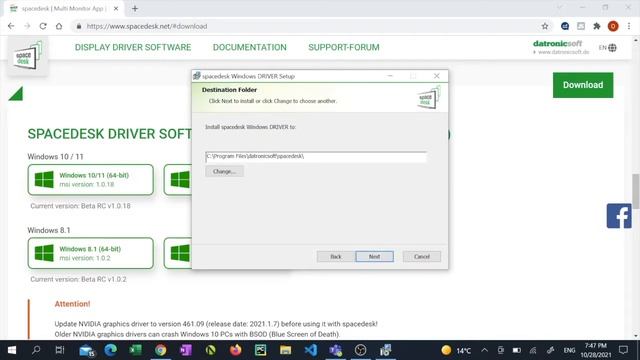Image resolution: width=640 pixels, height=360 pixels.
Task: Open Task View on the taskbar
Action: click(x=60, y=350)
